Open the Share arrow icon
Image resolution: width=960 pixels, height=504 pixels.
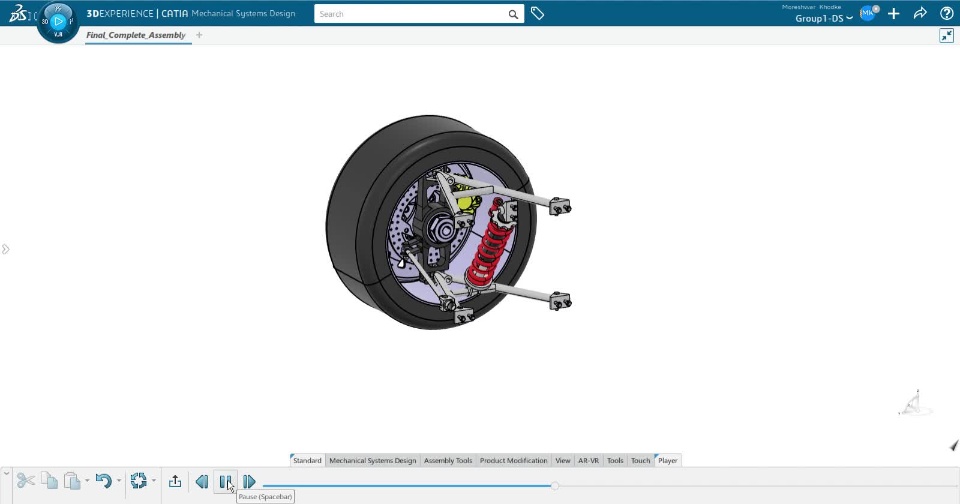920,13
